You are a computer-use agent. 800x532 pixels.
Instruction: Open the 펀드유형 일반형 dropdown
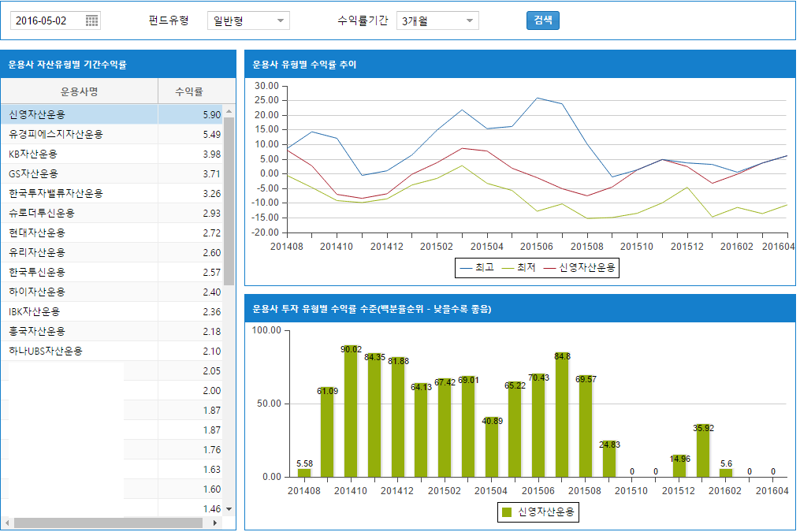pyautogui.click(x=248, y=21)
